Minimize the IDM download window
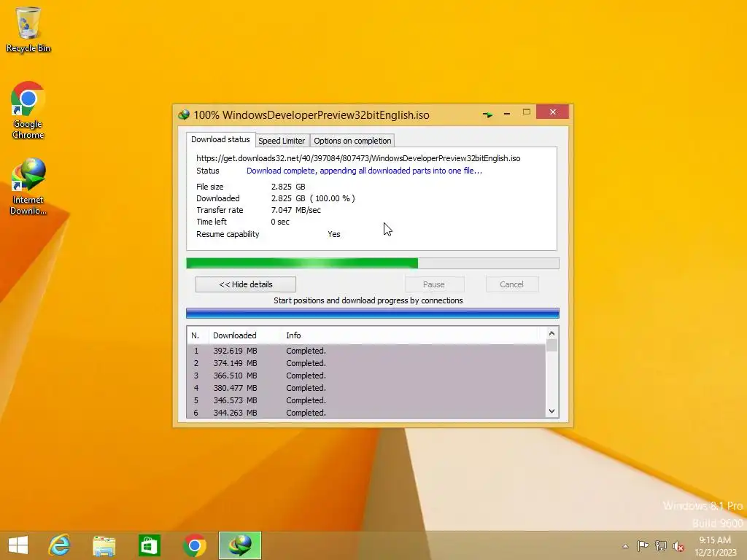Screen dimensions: 747x560 [507, 113]
